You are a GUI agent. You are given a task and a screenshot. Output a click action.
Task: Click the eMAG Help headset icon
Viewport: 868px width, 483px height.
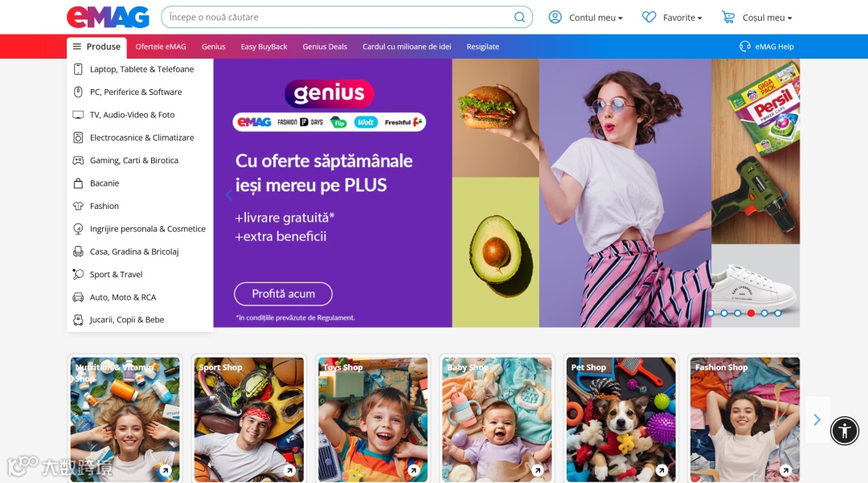click(x=745, y=47)
